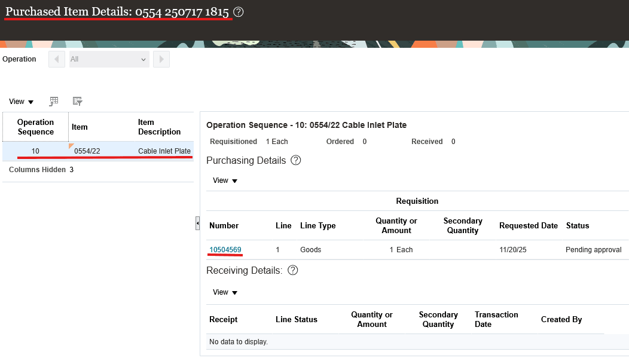Screen dimensions: 629x364
Task: Click the Item Description column header
Action: coord(159,127)
